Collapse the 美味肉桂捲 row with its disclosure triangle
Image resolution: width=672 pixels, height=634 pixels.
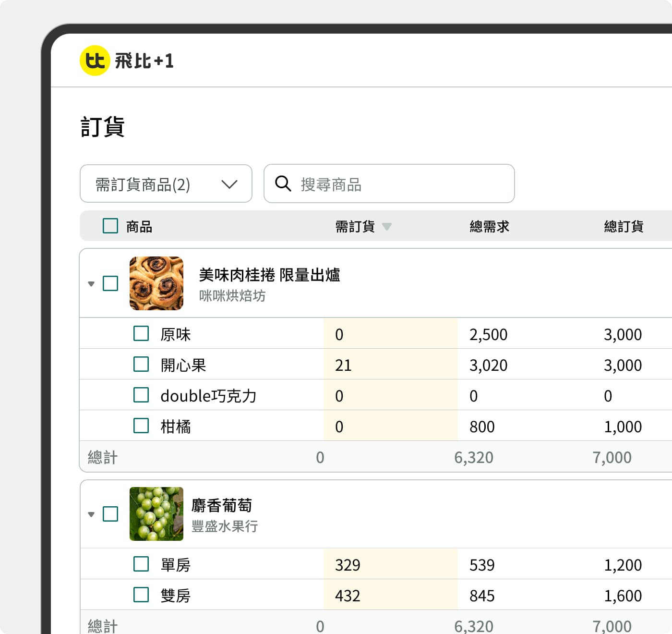91,283
